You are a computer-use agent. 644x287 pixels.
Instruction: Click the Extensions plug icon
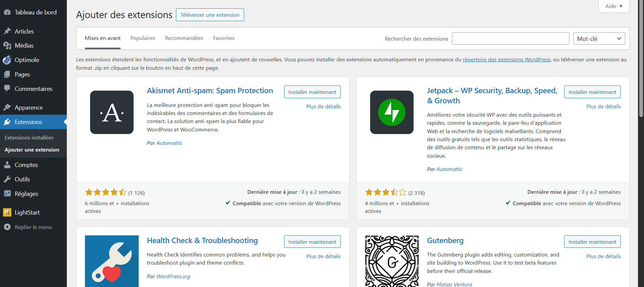(7, 122)
